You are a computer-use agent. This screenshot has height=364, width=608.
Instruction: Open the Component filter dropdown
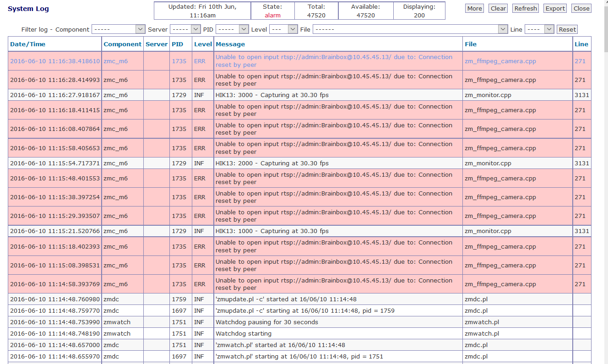(x=119, y=29)
